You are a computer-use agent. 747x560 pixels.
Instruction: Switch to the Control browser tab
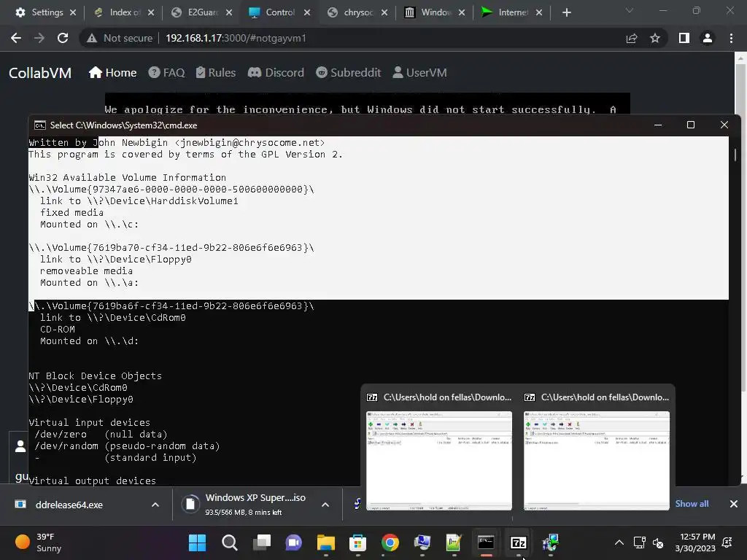[x=280, y=12]
